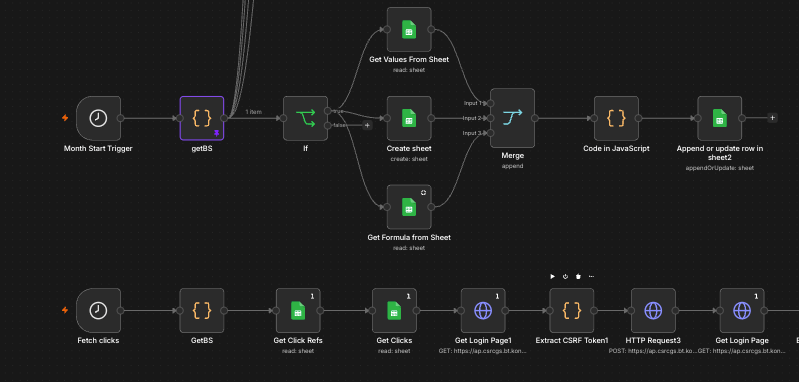The height and width of the screenshot is (382, 799).
Task: Click the Merge node Input 3 connector
Action: pos(490,133)
